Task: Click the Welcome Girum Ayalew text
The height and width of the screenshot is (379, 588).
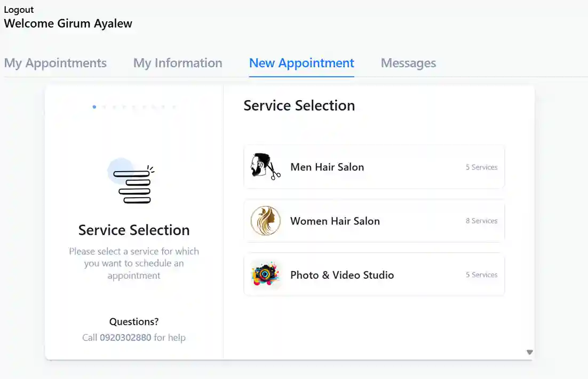Action: pos(68,23)
